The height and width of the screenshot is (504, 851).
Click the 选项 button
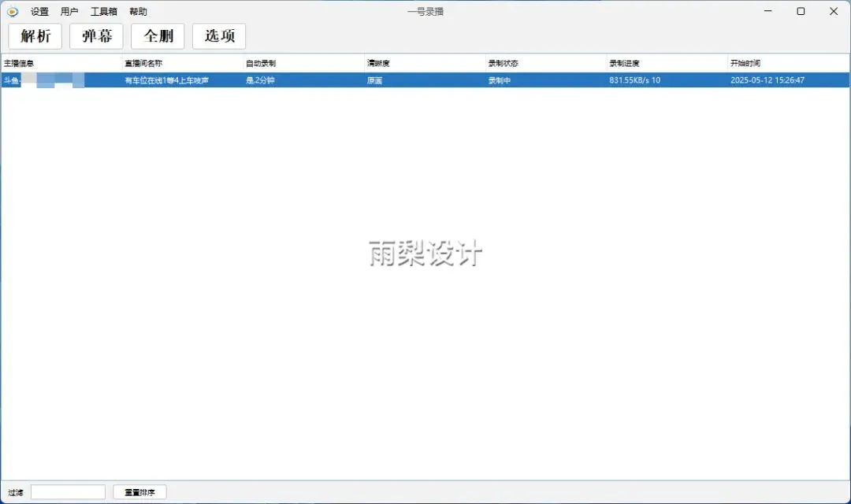click(x=219, y=36)
